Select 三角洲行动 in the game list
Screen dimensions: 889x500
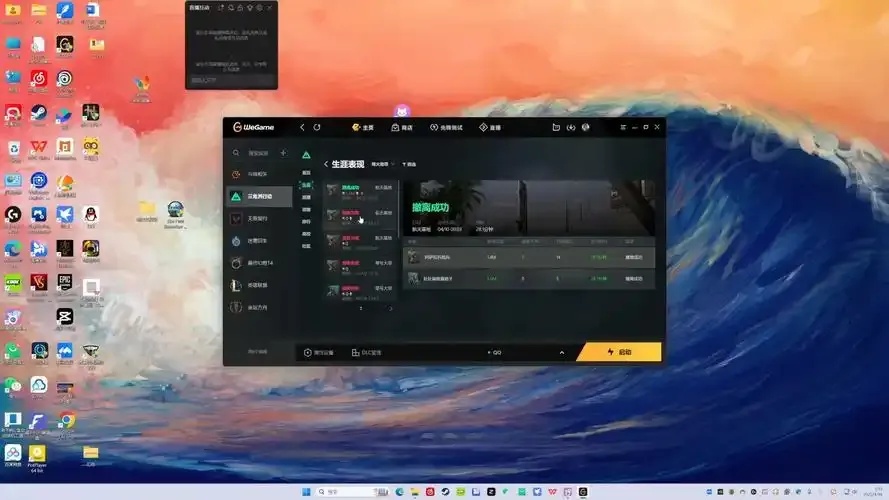click(260, 196)
